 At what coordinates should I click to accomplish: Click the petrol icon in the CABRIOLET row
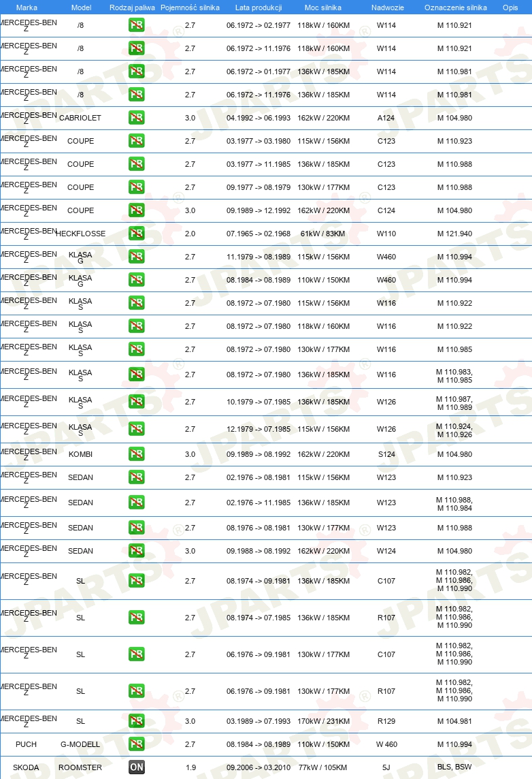pyautogui.click(x=137, y=118)
